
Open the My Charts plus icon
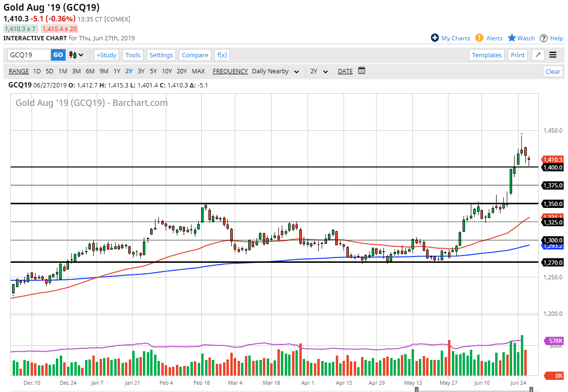435,38
